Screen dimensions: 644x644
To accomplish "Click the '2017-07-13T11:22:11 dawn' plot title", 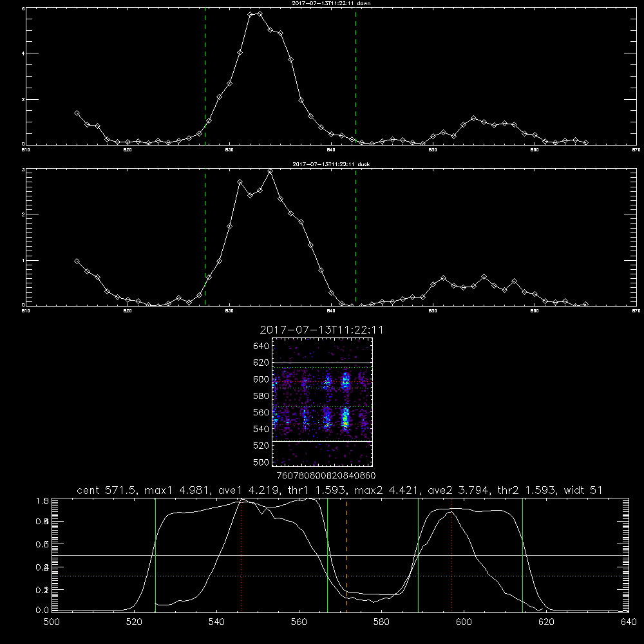I will click(331, 3).
